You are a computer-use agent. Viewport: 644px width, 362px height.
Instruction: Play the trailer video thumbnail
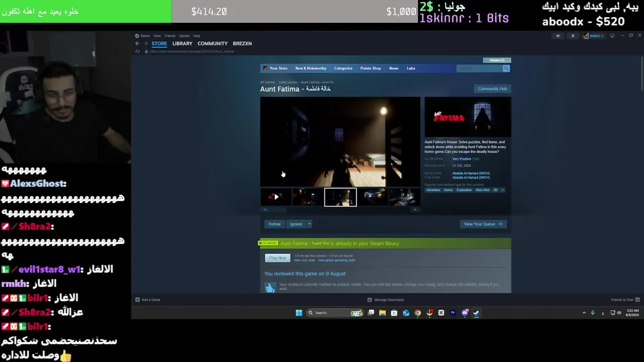point(276,197)
